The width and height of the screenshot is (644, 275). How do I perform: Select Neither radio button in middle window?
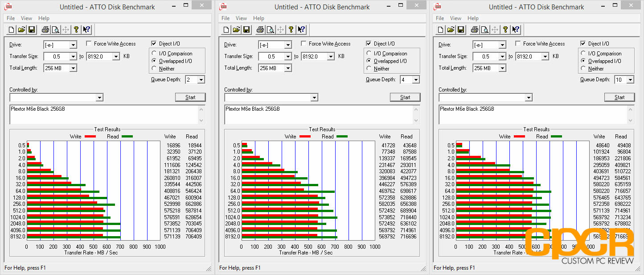click(369, 69)
